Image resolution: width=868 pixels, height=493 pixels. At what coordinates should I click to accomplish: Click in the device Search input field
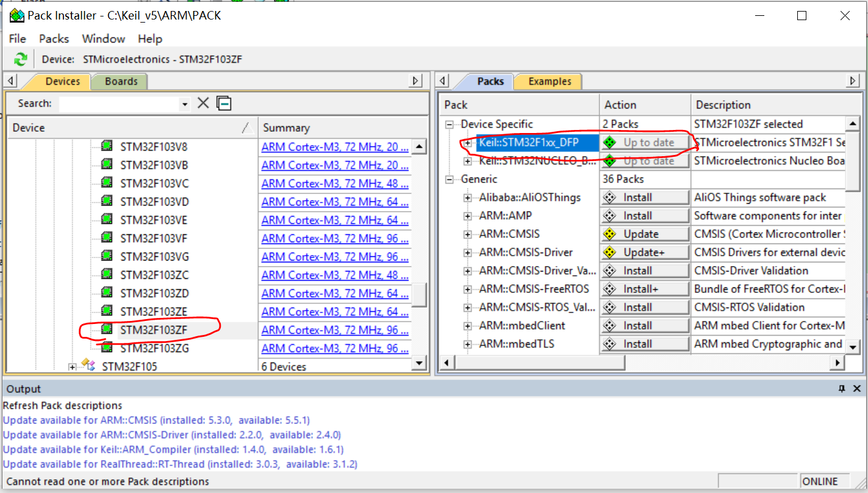120,104
